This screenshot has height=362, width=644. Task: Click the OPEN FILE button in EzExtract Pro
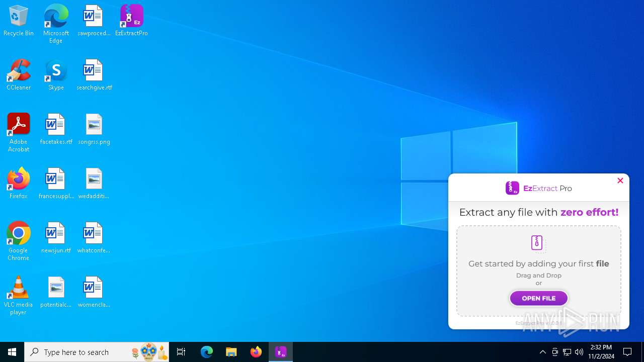[539, 298]
